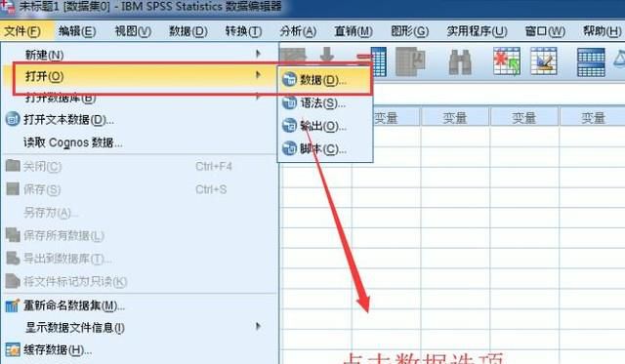The height and width of the screenshot is (364, 625).
Task: Click the Insert Cases toolbar icon
Action: pyautogui.click(x=507, y=61)
